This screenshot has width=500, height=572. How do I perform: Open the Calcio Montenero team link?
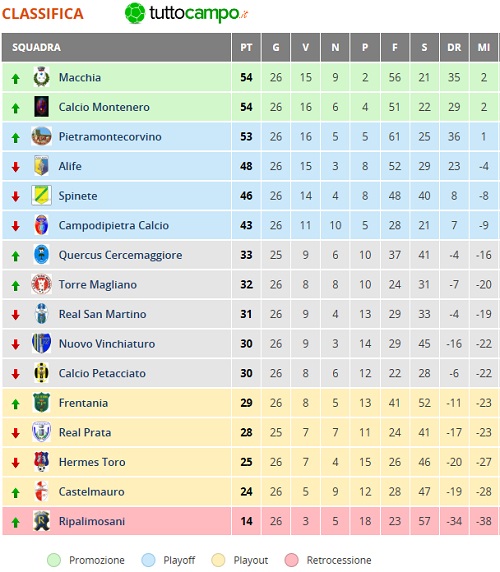click(x=104, y=107)
